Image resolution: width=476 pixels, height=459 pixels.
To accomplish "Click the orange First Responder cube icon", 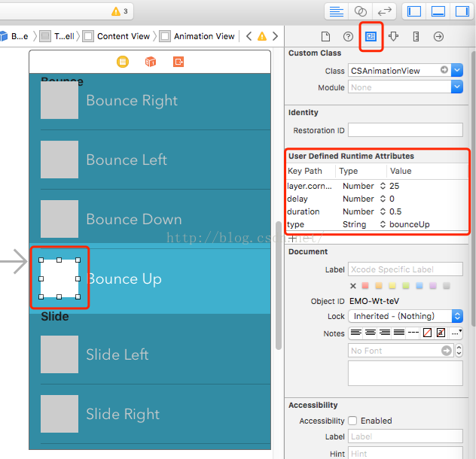I will [151, 62].
